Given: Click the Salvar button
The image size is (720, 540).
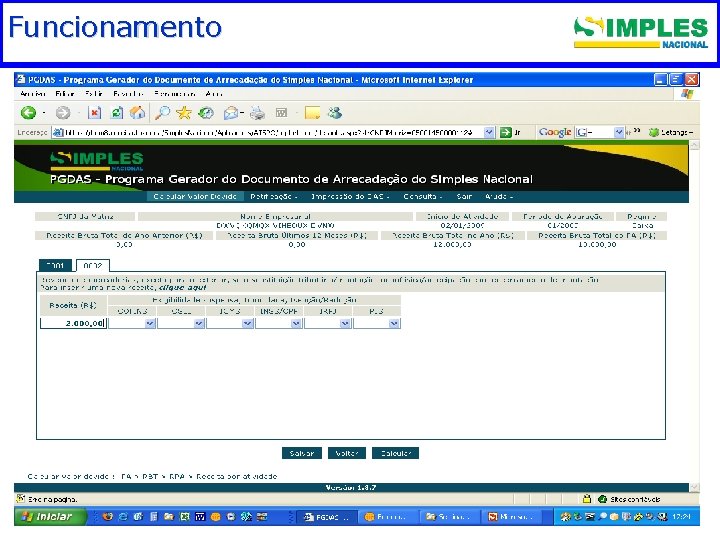Looking at the screenshot, I should 302,453.
